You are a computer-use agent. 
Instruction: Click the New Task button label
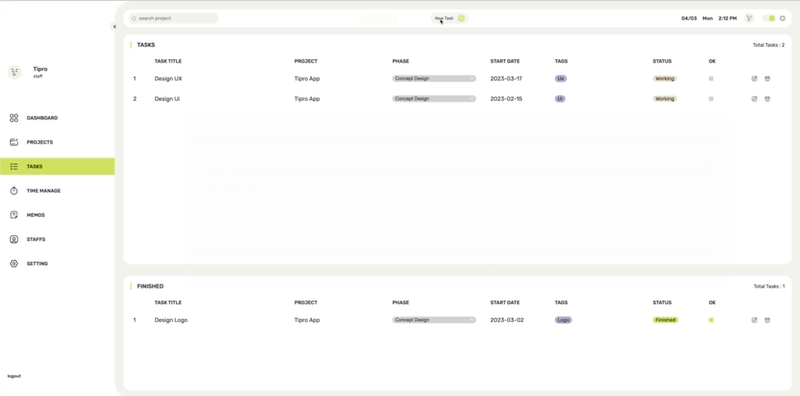pyautogui.click(x=444, y=18)
